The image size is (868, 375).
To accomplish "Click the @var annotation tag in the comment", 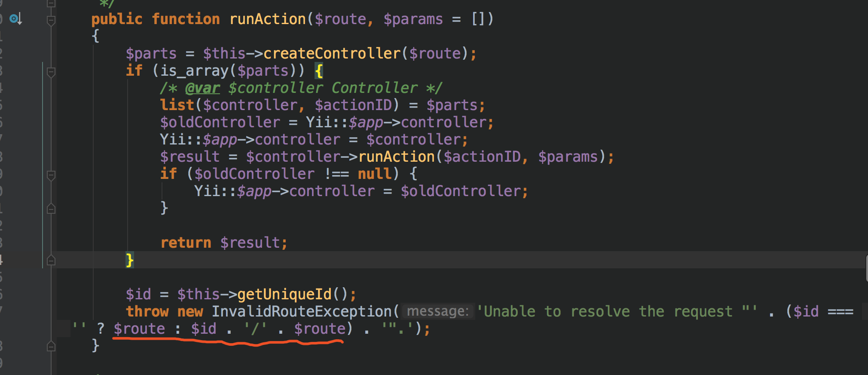I will click(x=202, y=88).
